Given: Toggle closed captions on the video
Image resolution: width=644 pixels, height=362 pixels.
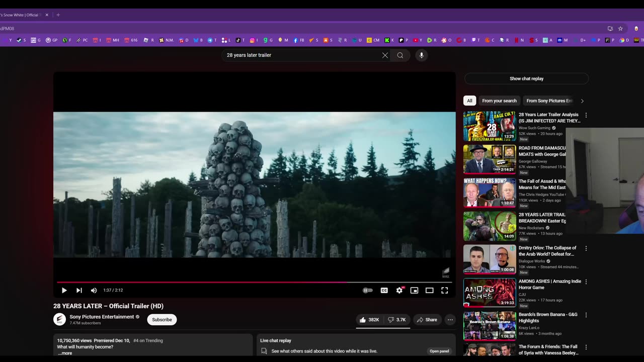Looking at the screenshot, I should (384, 290).
